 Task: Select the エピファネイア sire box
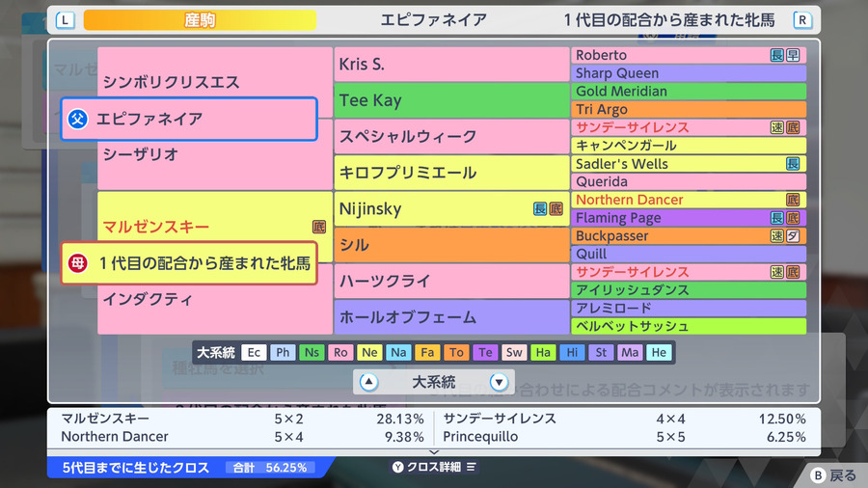[x=189, y=119]
